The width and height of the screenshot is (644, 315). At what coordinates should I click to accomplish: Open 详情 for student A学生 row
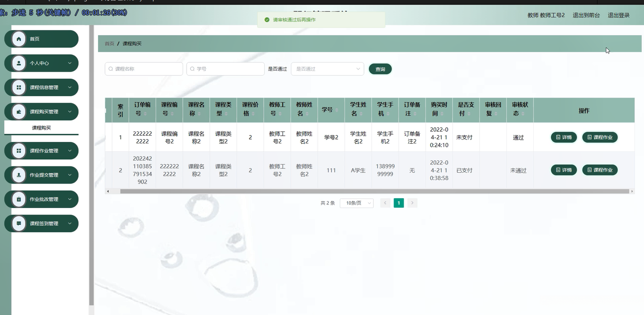pyautogui.click(x=564, y=170)
